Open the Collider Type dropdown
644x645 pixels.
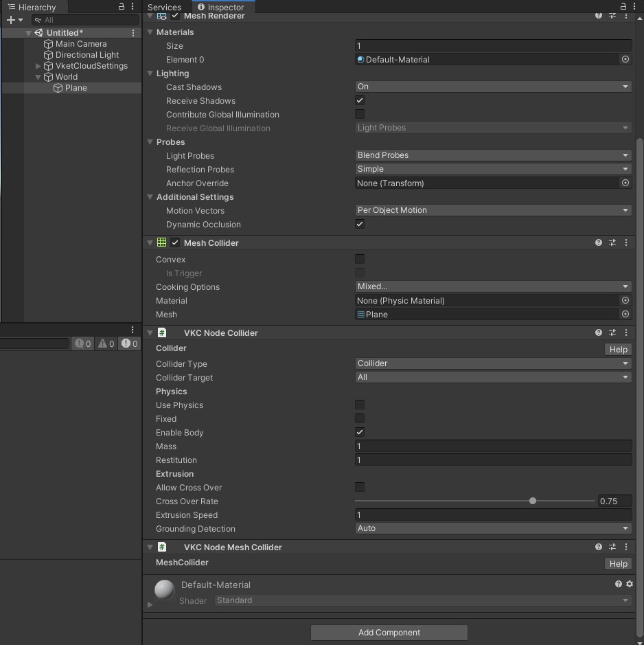point(492,363)
